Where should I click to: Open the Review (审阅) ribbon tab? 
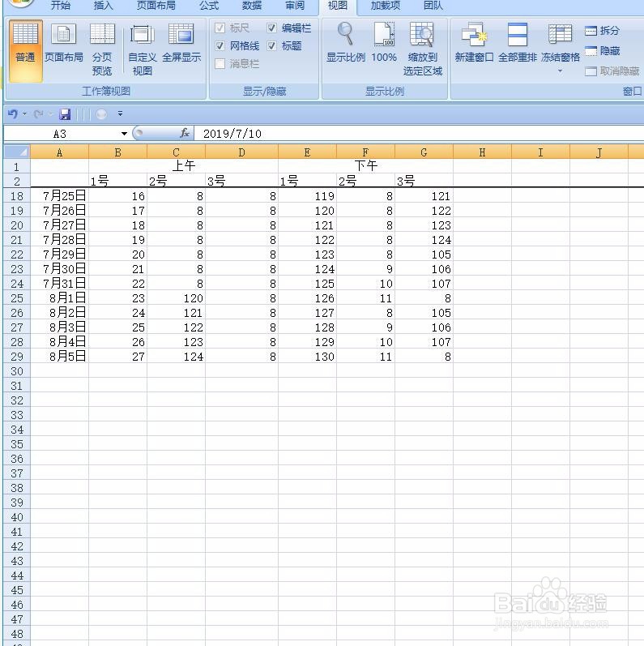295,6
